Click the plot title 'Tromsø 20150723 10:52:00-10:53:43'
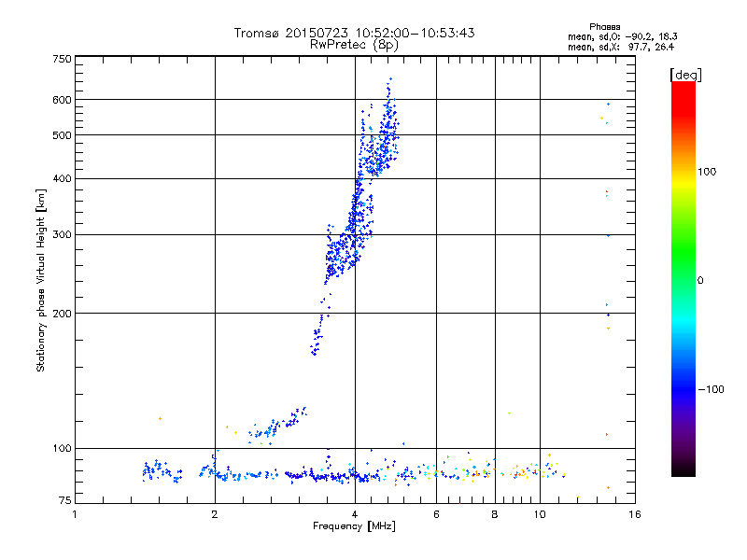The image size is (747, 560). point(354,33)
